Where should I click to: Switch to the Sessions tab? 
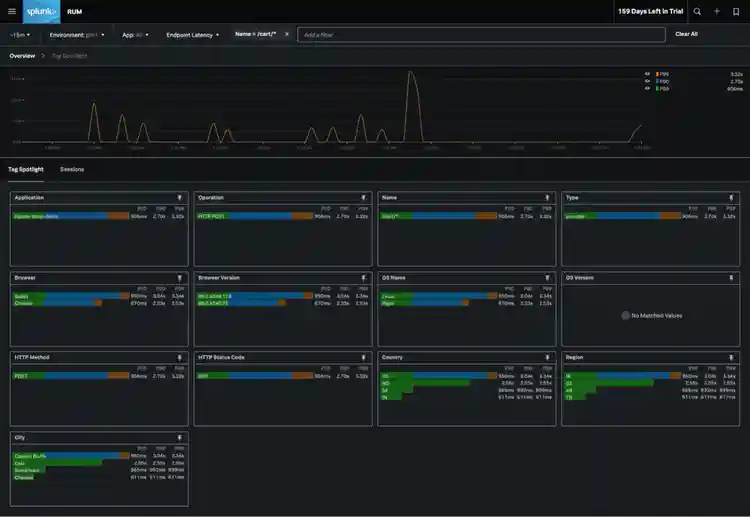click(72, 169)
